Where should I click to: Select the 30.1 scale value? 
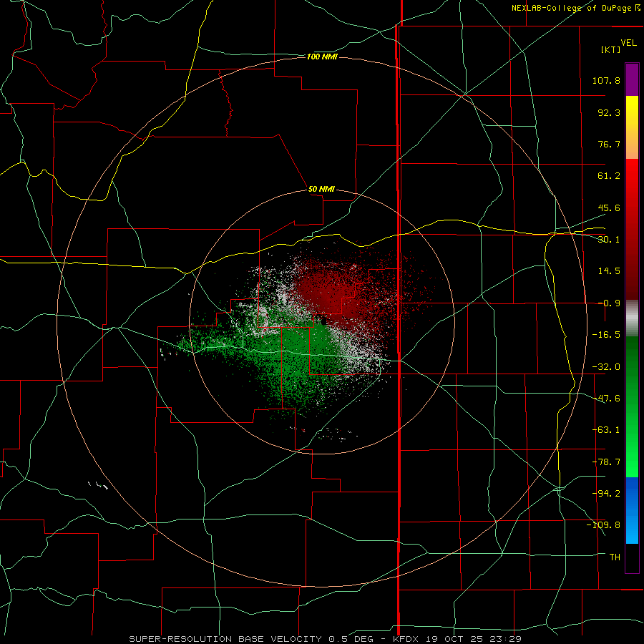coord(609,240)
